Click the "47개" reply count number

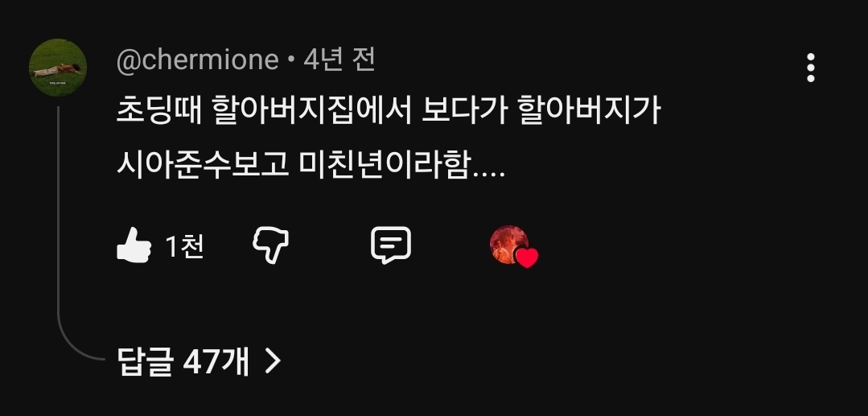pos(216,362)
